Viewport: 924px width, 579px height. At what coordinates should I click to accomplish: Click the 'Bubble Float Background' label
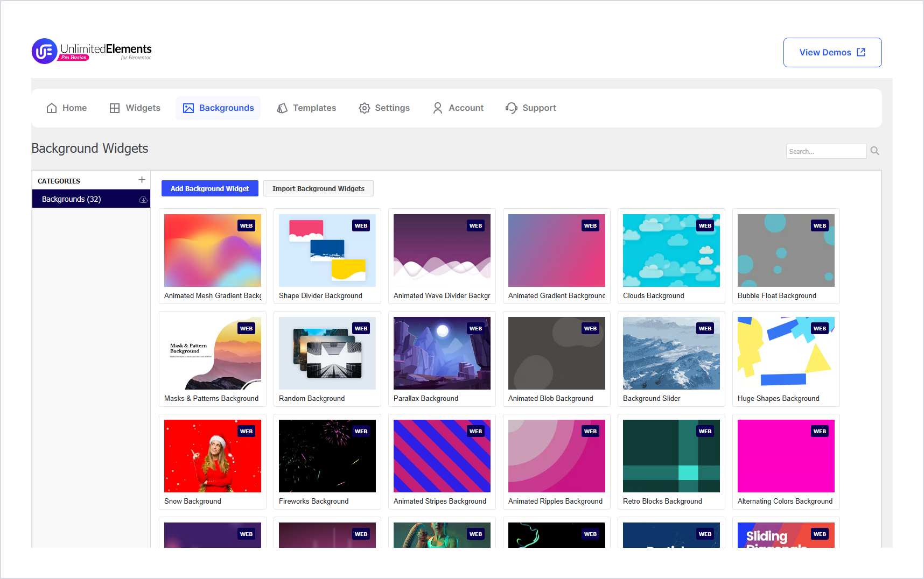pyautogui.click(x=777, y=296)
